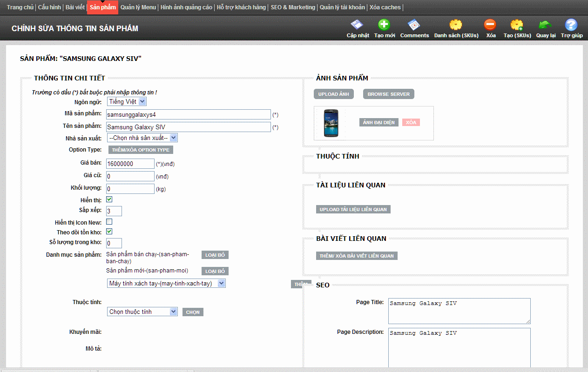Screen dimensions: 588x372
Task: Open the Chọn thuộc tính dropdown
Action: pyautogui.click(x=142, y=312)
